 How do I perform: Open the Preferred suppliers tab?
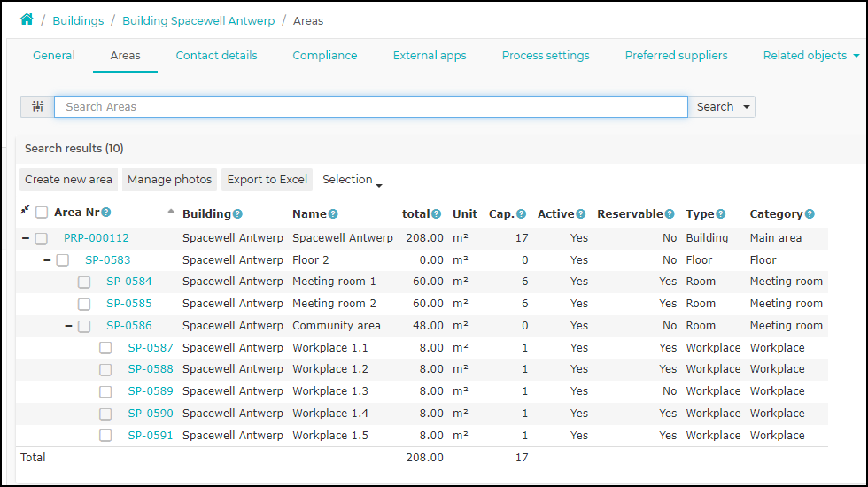pyautogui.click(x=676, y=55)
